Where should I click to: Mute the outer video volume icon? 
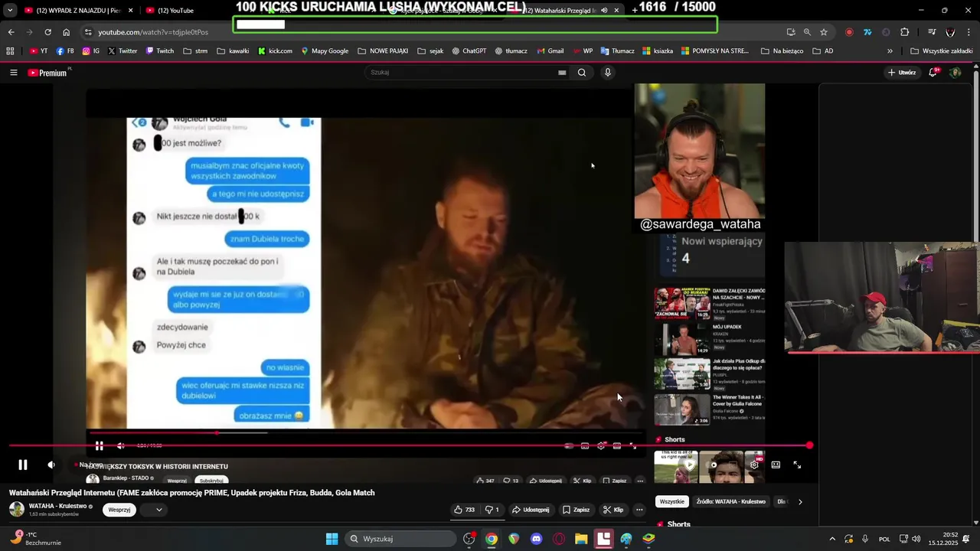click(51, 465)
